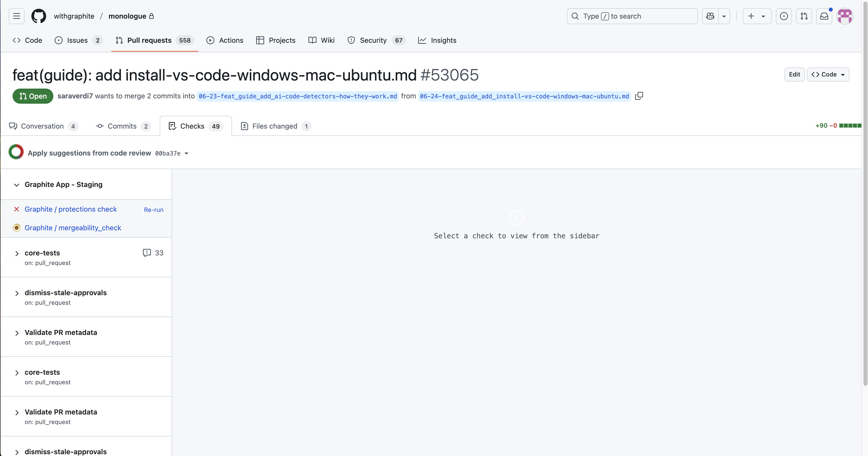The width and height of the screenshot is (868, 456).
Task: Open the commit dropdown beside 00ba37e
Action: (186, 153)
